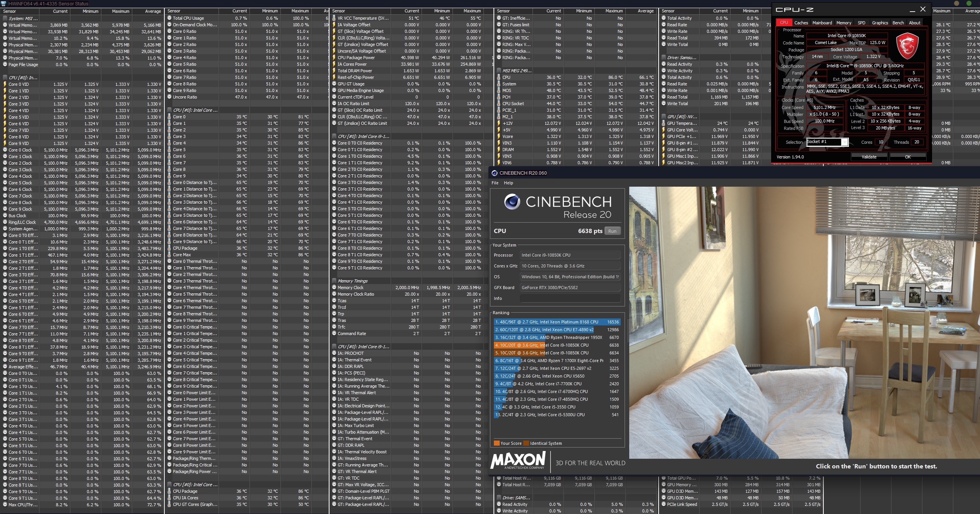The image size is (980, 514).
Task: Collapse the GPU [#0]: NV... sensor group
Action: click(664, 117)
